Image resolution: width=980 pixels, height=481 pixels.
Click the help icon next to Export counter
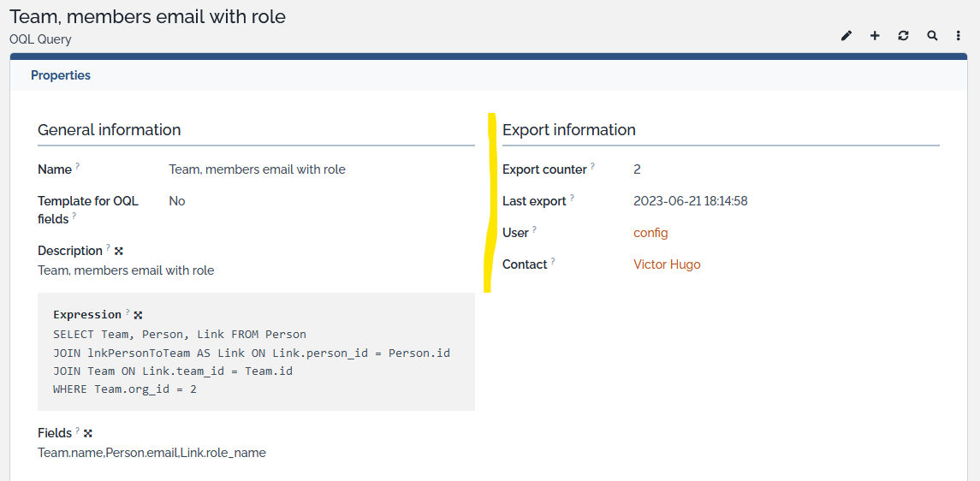pyautogui.click(x=592, y=166)
